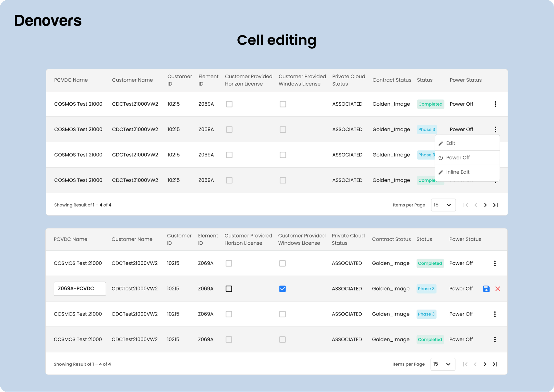Tick the Windows License checkbox in the top table's third row
The image size is (554, 392).
[x=283, y=155]
